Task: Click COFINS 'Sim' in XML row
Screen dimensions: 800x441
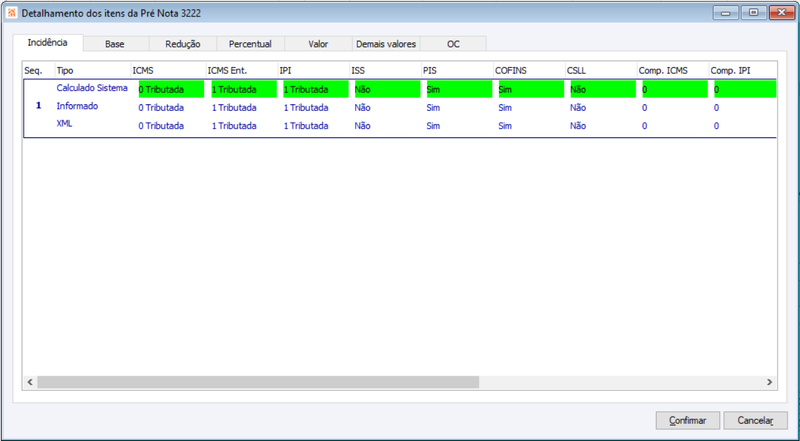Action: [x=505, y=126]
